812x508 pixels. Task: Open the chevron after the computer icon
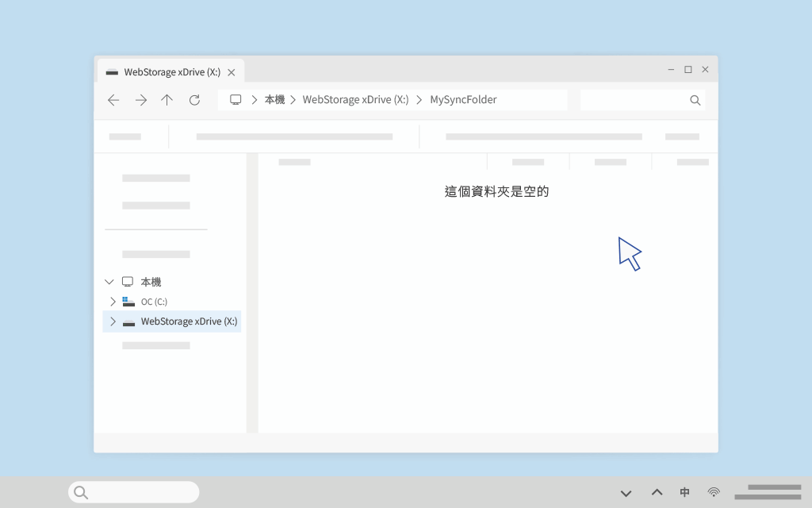point(255,99)
